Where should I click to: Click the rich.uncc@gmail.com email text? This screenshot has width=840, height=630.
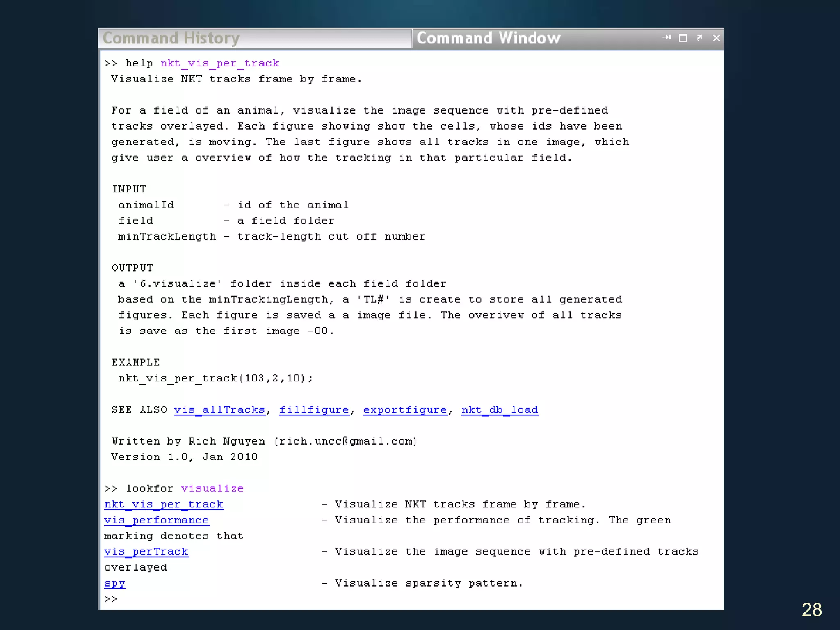click(x=345, y=441)
